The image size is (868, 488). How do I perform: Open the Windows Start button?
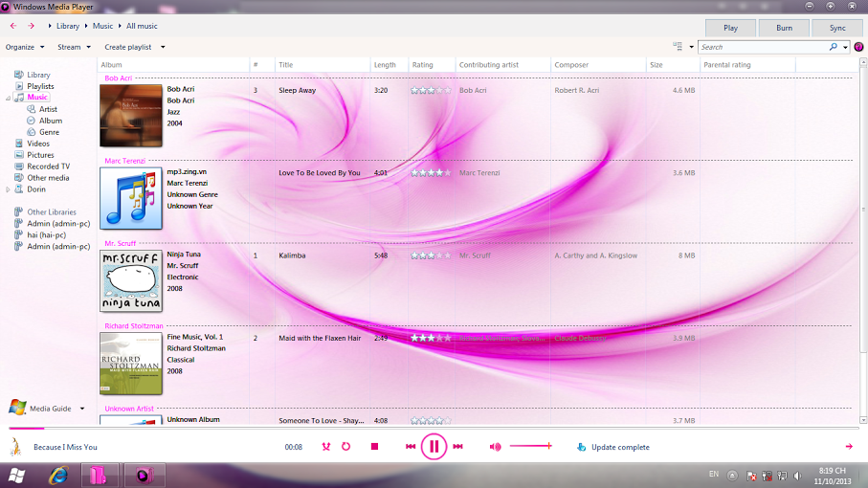click(x=16, y=476)
